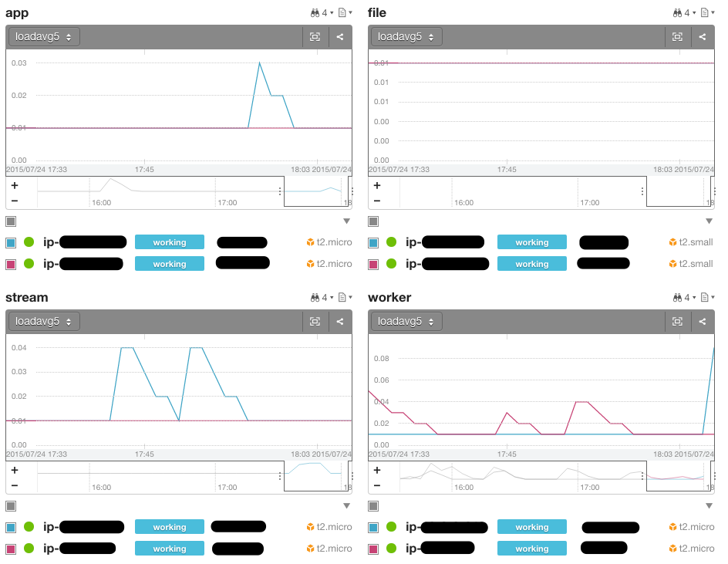Click working status of first file host
This screenshot has height=564, width=728.
tap(532, 242)
